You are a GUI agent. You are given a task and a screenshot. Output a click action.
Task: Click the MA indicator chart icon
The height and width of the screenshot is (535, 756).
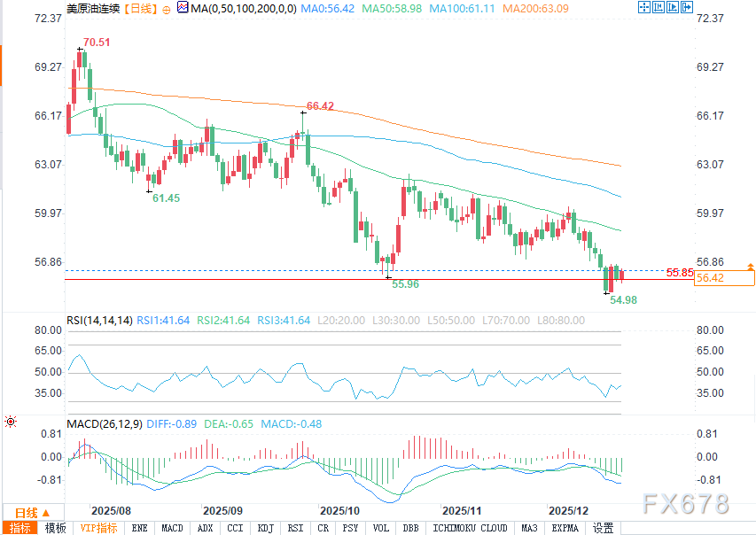[x=183, y=8]
